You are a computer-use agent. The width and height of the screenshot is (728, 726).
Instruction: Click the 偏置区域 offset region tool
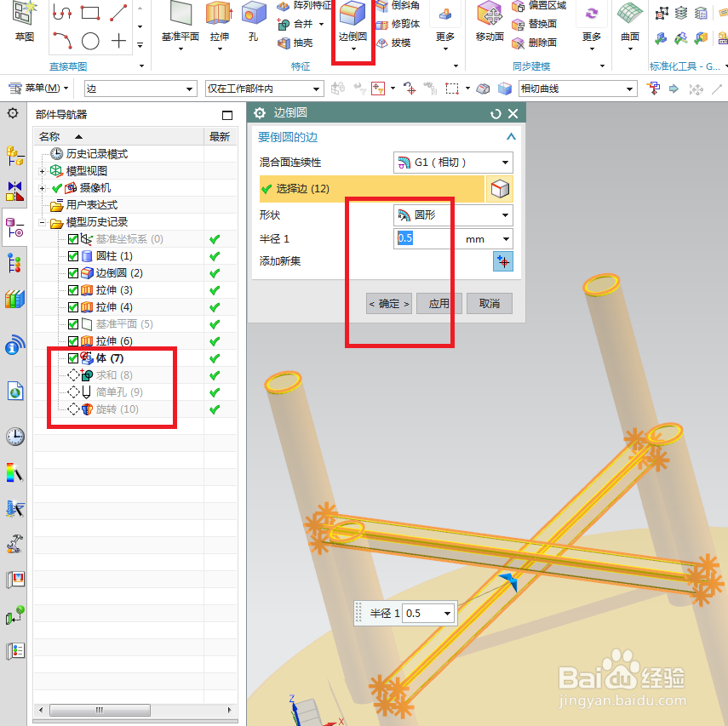pos(539,5)
